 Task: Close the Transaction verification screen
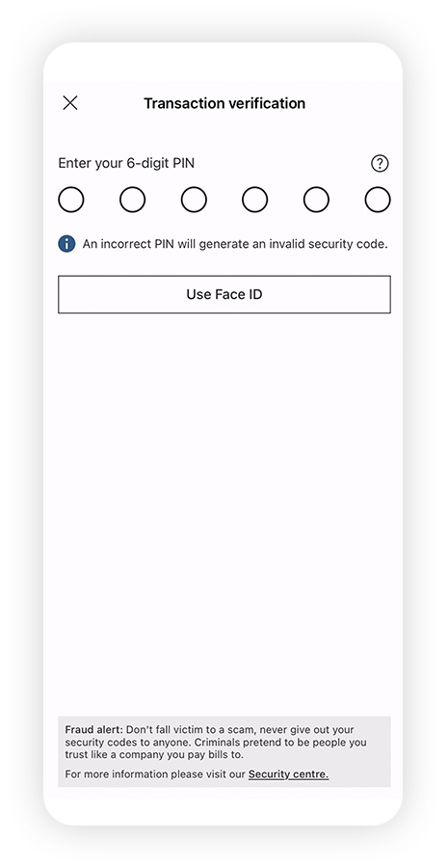(70, 103)
